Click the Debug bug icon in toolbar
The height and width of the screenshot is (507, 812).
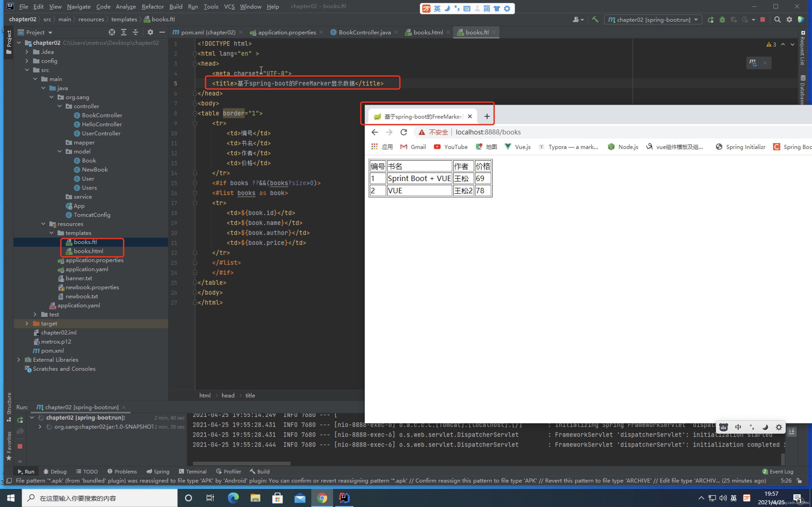pos(722,19)
